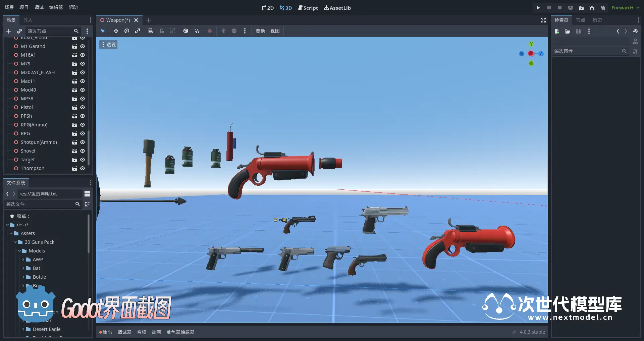Open the Forward+ renderer dropdown

(625, 8)
